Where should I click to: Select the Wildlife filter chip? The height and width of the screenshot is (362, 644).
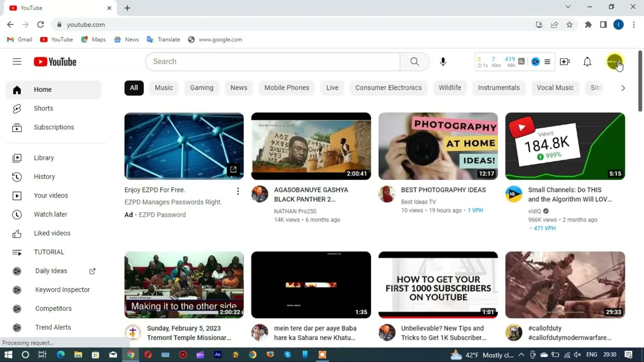tap(450, 87)
